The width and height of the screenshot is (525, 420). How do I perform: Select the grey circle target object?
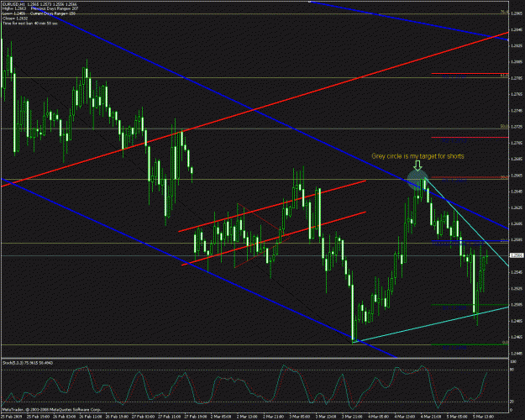click(x=417, y=180)
